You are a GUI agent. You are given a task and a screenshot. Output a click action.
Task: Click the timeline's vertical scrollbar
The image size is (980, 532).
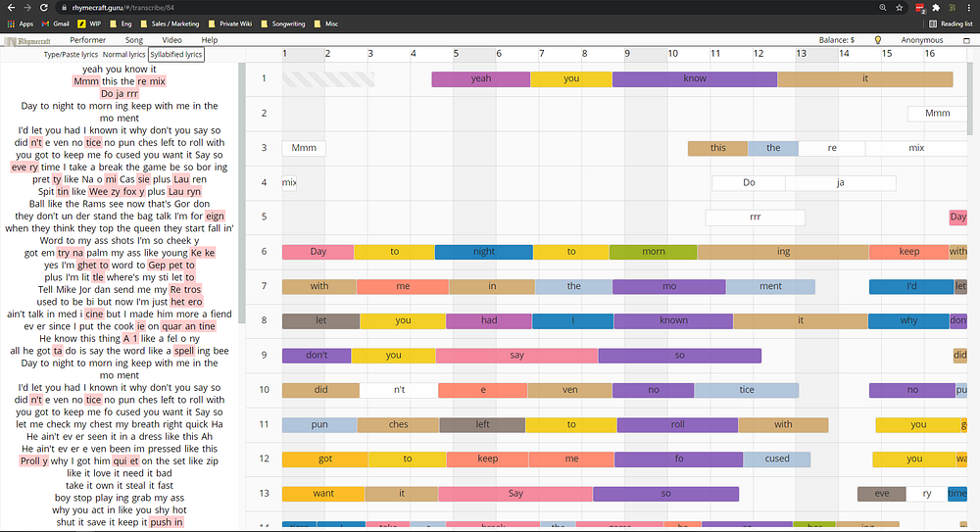point(969,98)
